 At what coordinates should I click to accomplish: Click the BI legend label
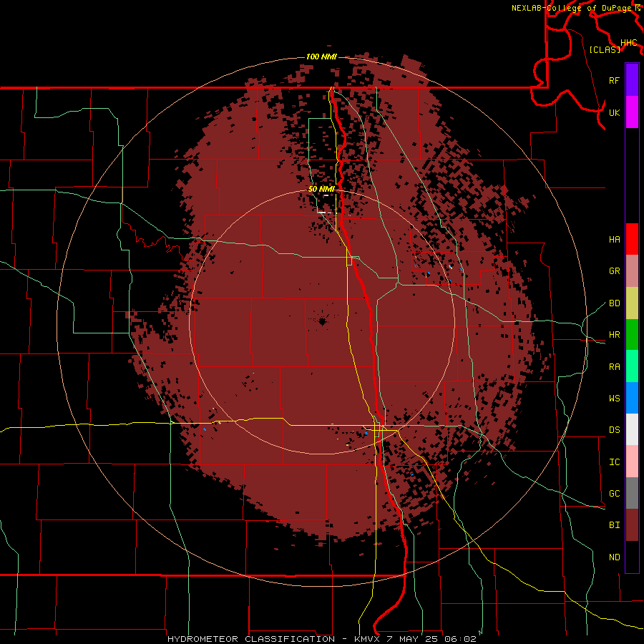click(614, 525)
